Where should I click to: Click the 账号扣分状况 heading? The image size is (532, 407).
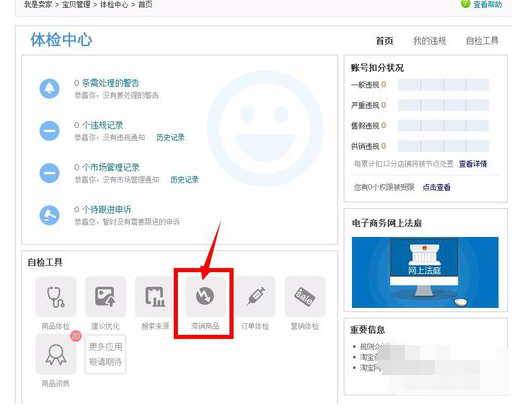[x=377, y=68]
